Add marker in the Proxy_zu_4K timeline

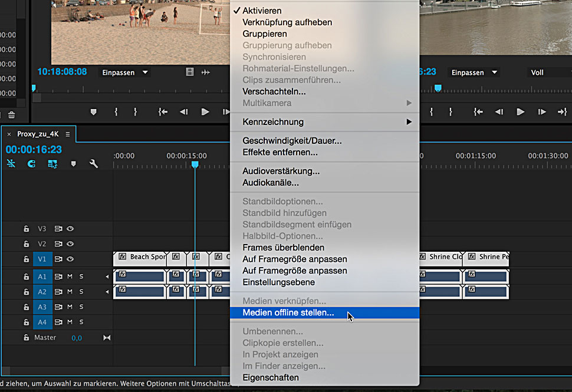click(73, 164)
